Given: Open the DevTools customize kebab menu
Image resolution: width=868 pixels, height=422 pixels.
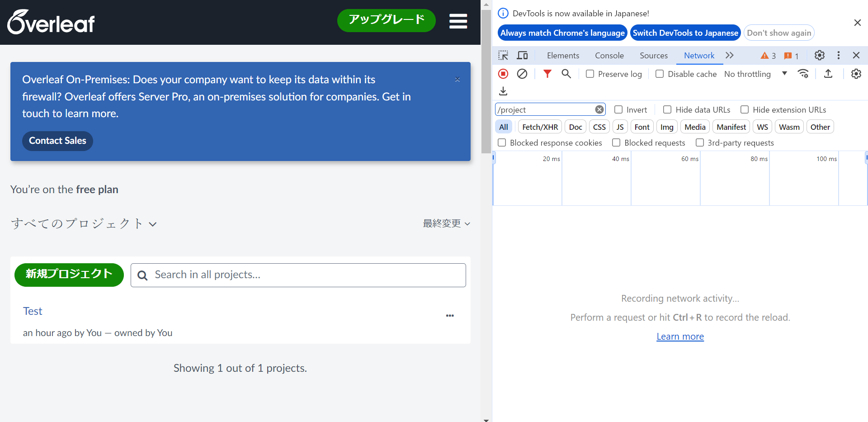Looking at the screenshot, I should tap(839, 55).
